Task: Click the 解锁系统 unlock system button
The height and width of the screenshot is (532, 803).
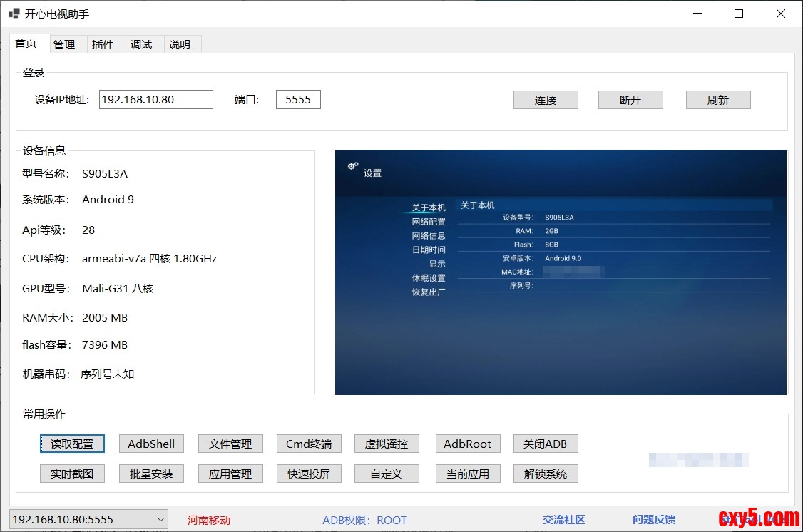Action: [x=546, y=474]
